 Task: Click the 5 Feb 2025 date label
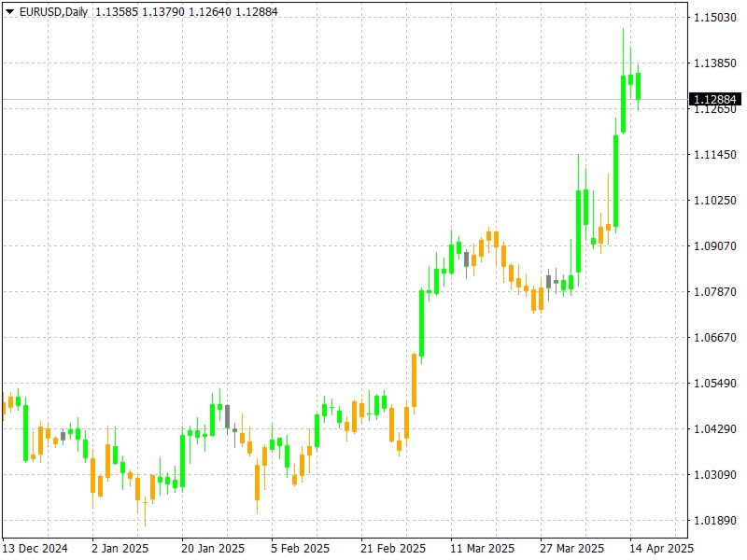point(300,549)
